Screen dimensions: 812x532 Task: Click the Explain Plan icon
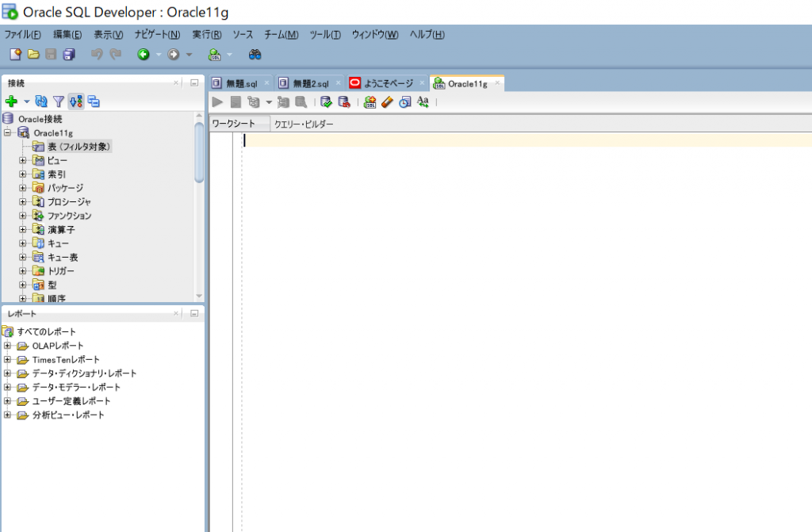click(253, 102)
